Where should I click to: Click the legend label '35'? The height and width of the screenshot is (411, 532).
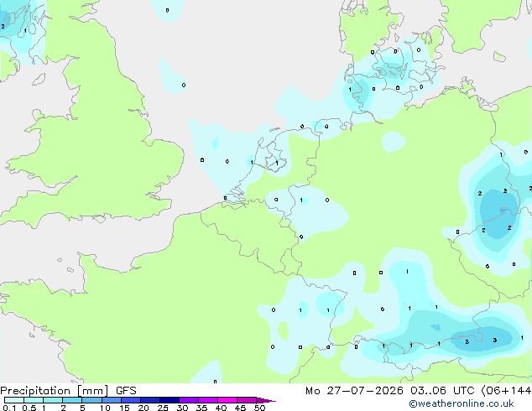201,408
